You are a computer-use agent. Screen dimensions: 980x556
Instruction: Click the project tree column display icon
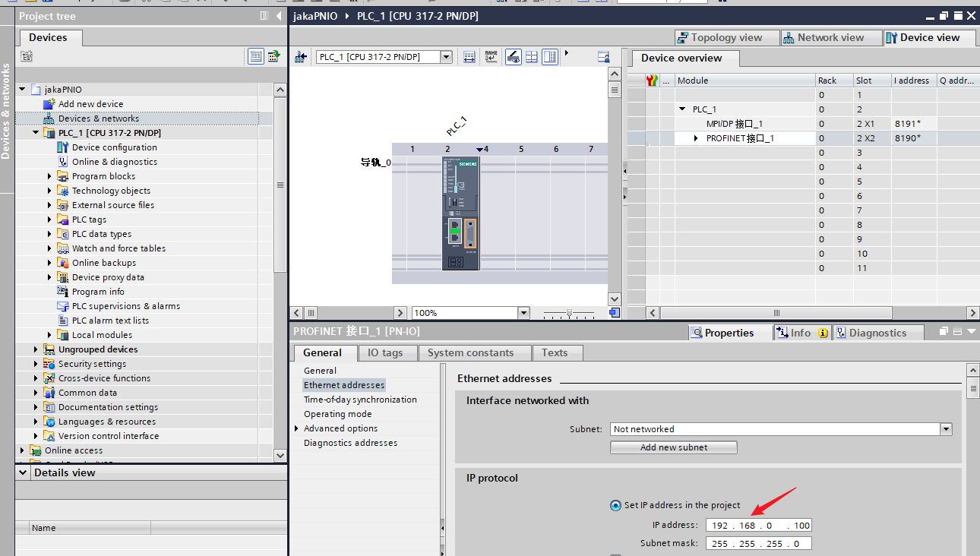point(256,56)
